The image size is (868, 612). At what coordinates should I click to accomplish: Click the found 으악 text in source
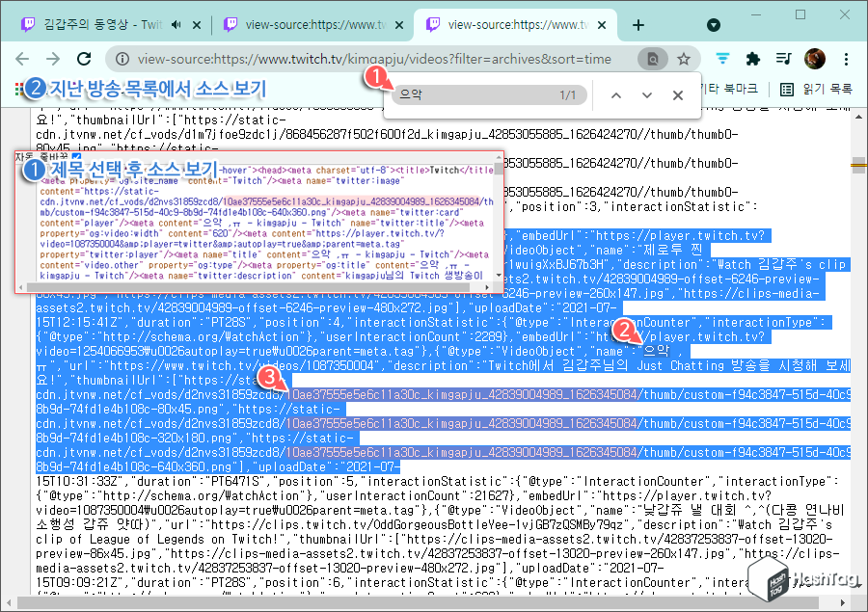656,351
